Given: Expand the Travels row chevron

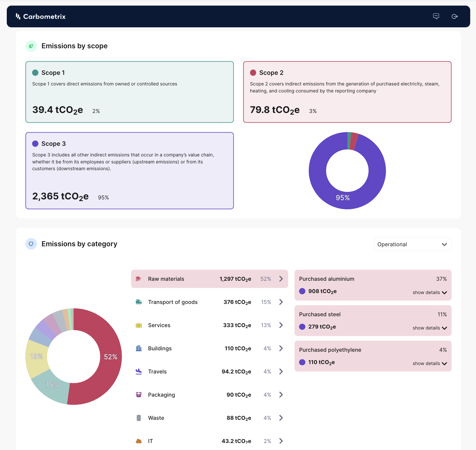Looking at the screenshot, I should pos(281,372).
